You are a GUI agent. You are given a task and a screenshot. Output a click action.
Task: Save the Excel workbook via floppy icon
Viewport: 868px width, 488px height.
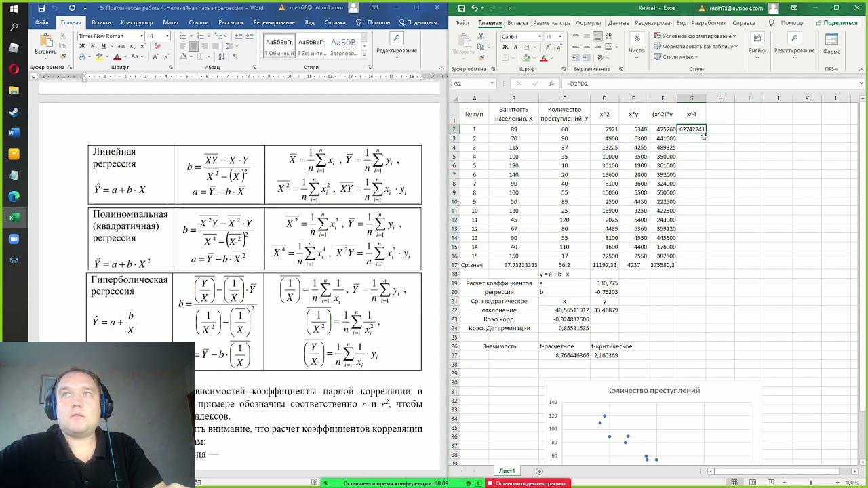point(461,8)
